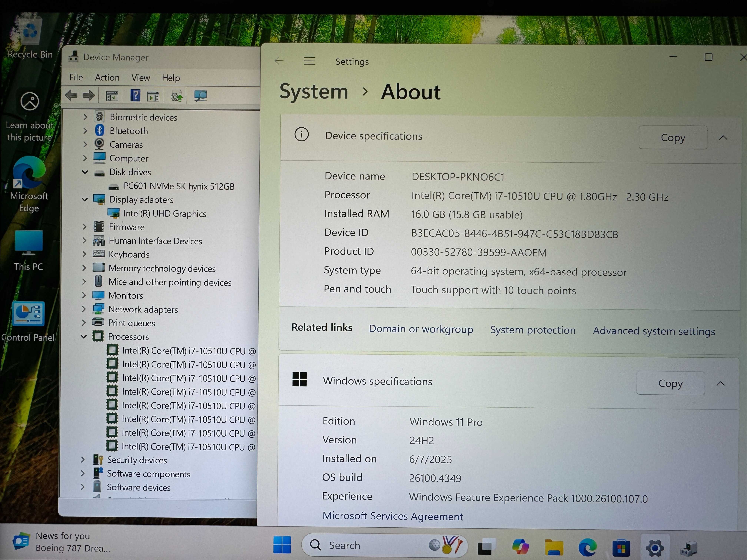Image resolution: width=747 pixels, height=560 pixels.
Task: Click the System breadcrumb in Settings
Action: point(314,91)
